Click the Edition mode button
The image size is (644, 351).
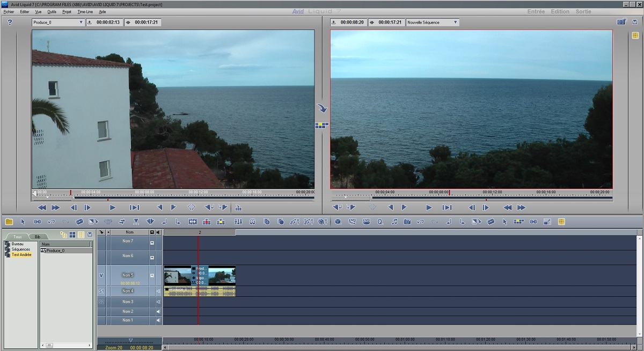pyautogui.click(x=560, y=11)
